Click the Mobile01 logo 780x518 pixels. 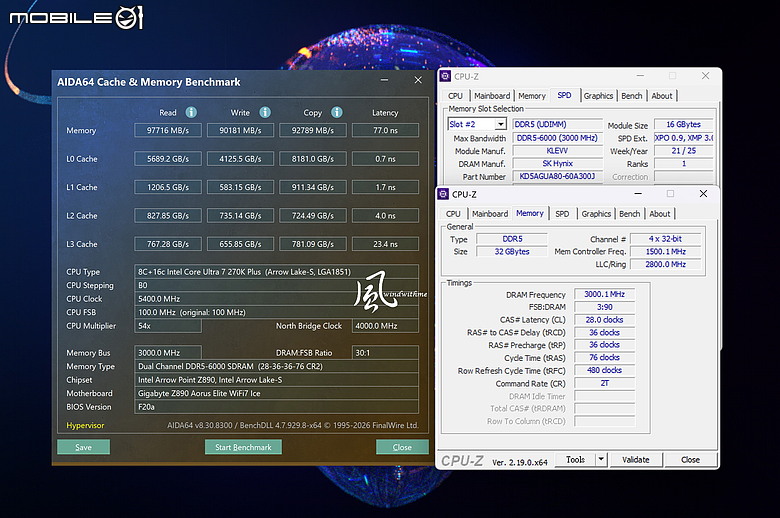(77, 18)
